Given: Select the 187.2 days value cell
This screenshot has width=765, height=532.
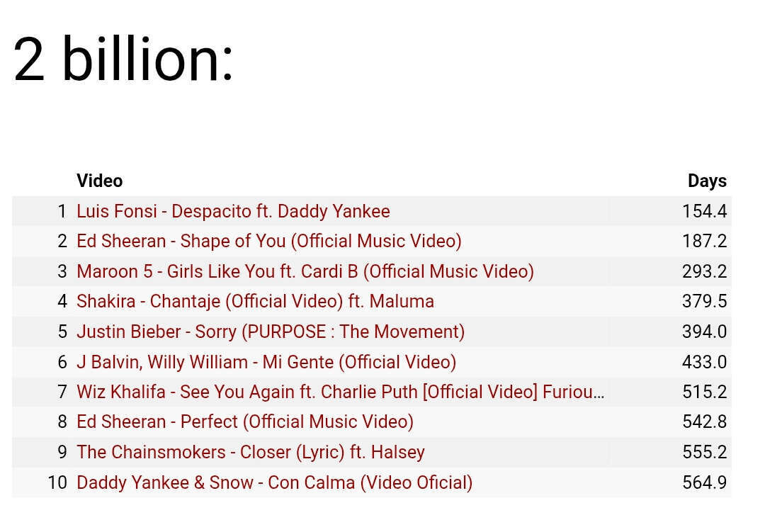Looking at the screenshot, I should (x=704, y=241).
